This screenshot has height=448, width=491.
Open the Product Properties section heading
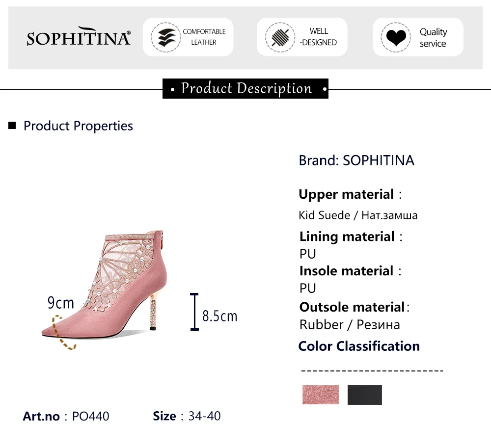click(x=78, y=126)
